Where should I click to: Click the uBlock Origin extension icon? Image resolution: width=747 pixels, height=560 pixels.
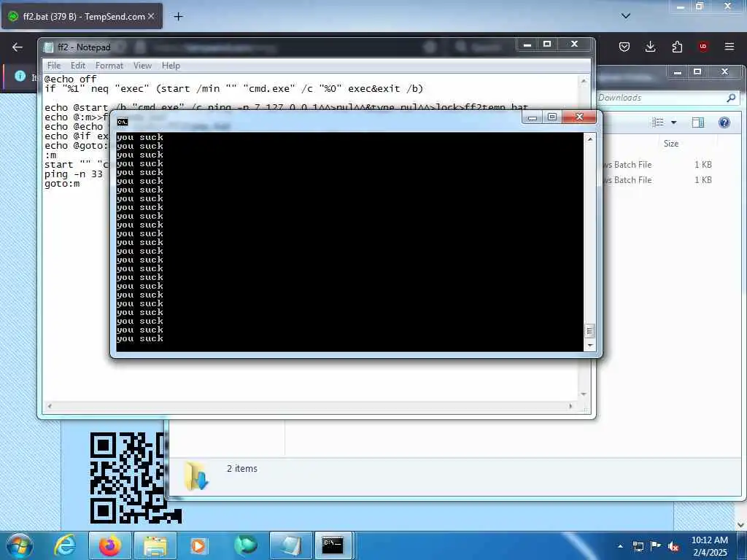click(703, 46)
